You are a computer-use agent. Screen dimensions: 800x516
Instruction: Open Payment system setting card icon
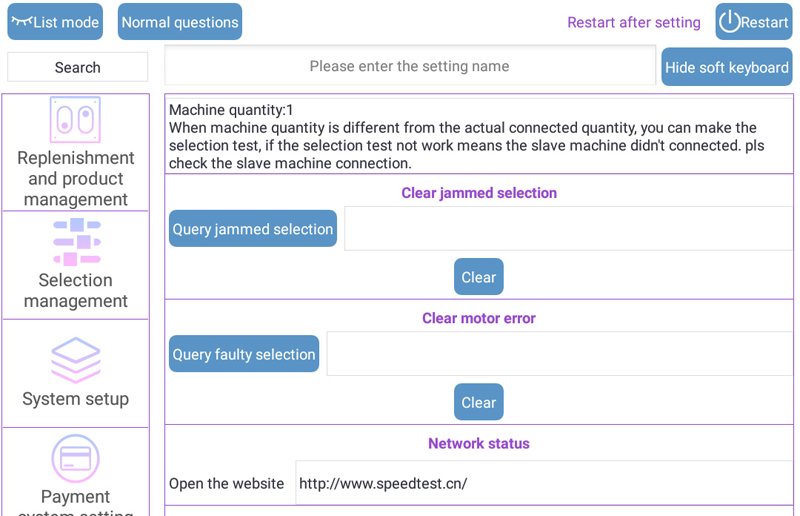coord(76,458)
